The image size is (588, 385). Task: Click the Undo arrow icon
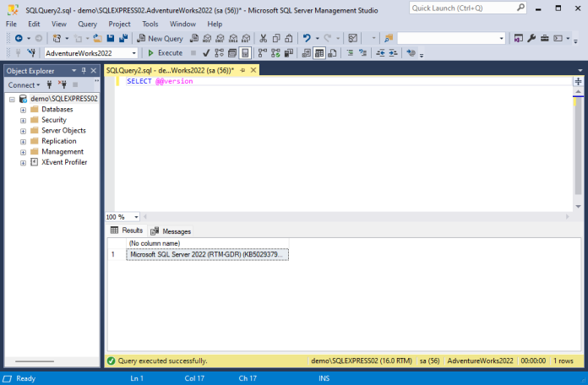tap(307, 38)
